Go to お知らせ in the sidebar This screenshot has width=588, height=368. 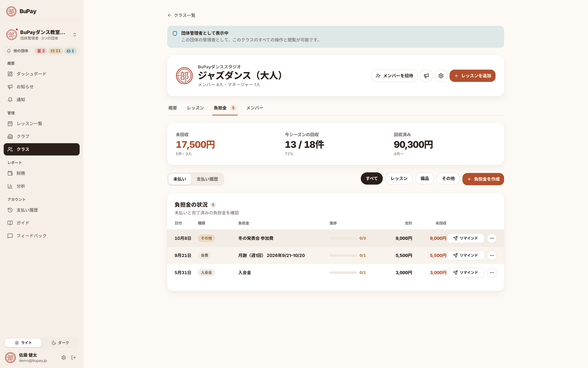pyautogui.click(x=41, y=87)
